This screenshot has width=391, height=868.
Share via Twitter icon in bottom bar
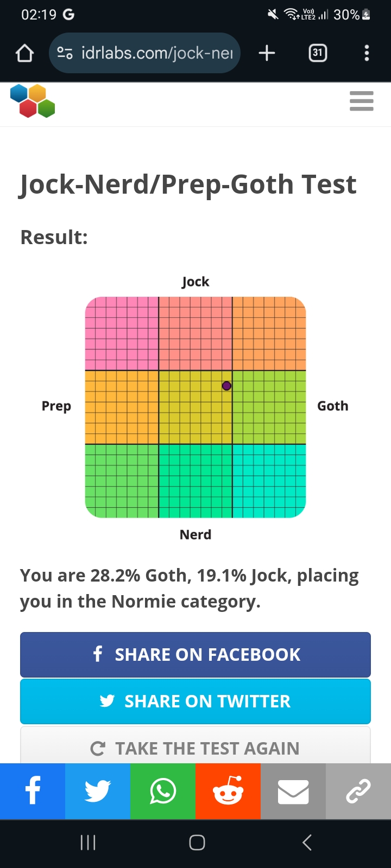click(x=98, y=791)
